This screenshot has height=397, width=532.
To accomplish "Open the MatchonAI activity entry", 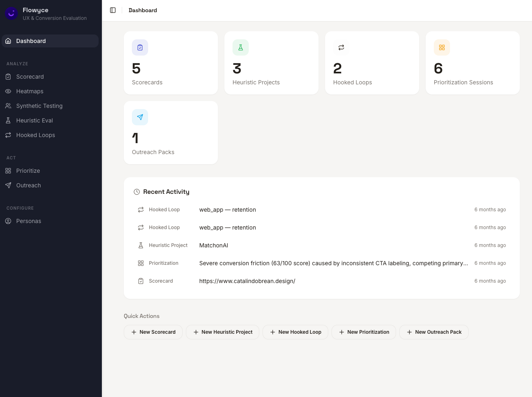I will click(x=322, y=245).
